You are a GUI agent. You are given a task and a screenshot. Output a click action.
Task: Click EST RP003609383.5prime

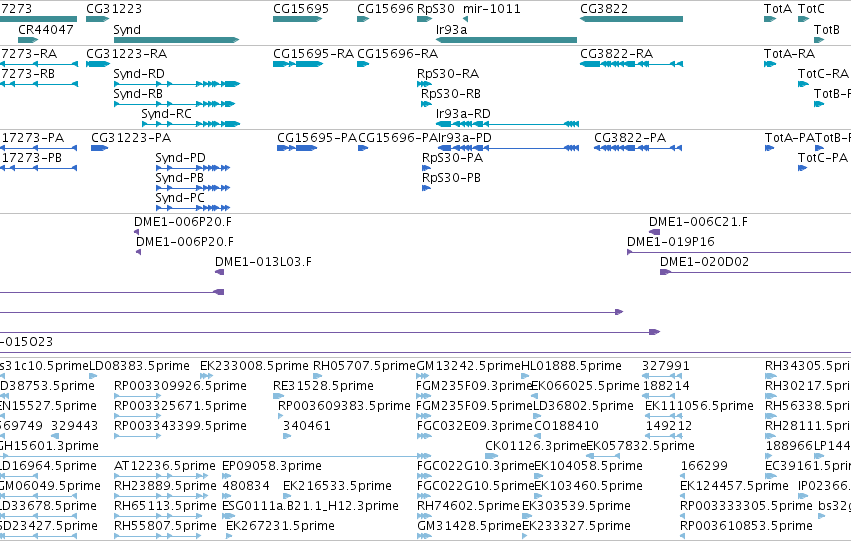(x=344, y=406)
